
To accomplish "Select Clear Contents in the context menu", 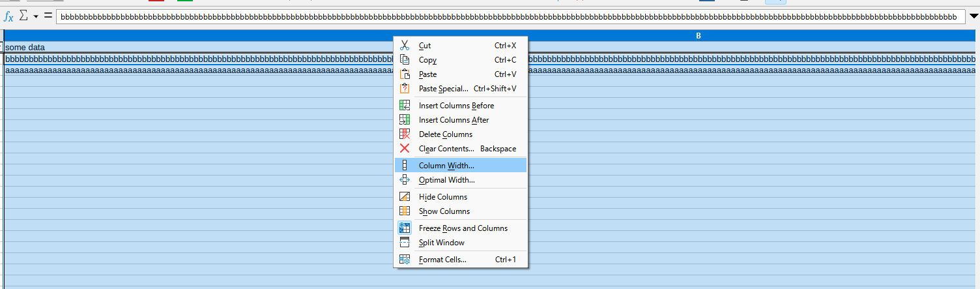I will (446, 149).
